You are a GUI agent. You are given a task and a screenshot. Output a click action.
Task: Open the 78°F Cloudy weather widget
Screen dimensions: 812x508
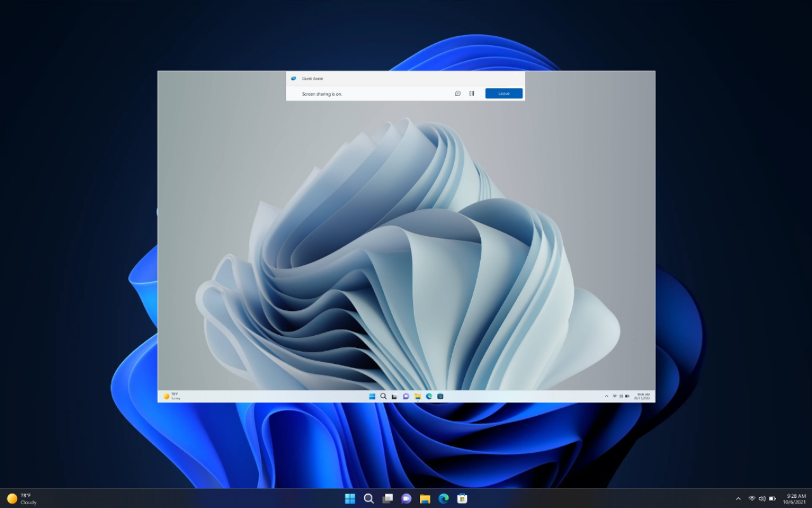pos(22,498)
